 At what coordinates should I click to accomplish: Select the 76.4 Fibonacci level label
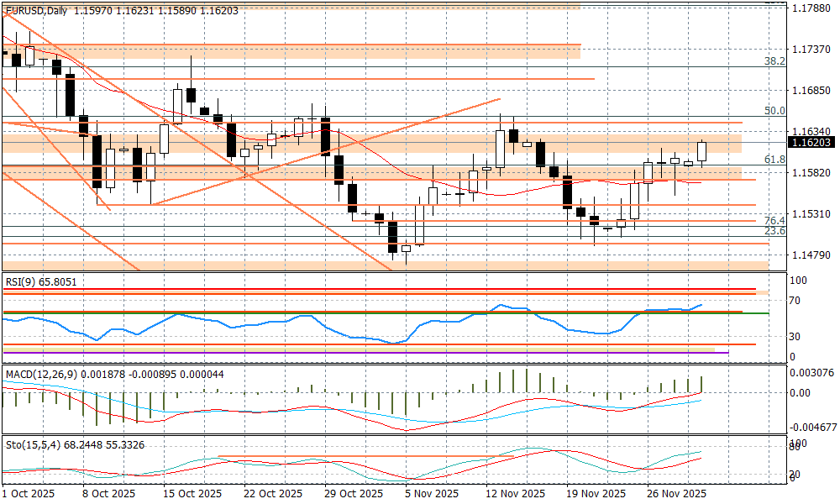click(x=774, y=219)
